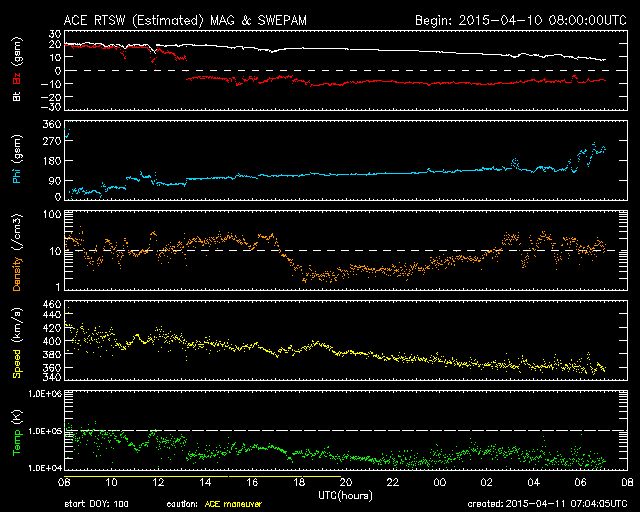This screenshot has height=512, width=640.
Task: Click the '100' tick label on Density axis
Action: click(52, 214)
